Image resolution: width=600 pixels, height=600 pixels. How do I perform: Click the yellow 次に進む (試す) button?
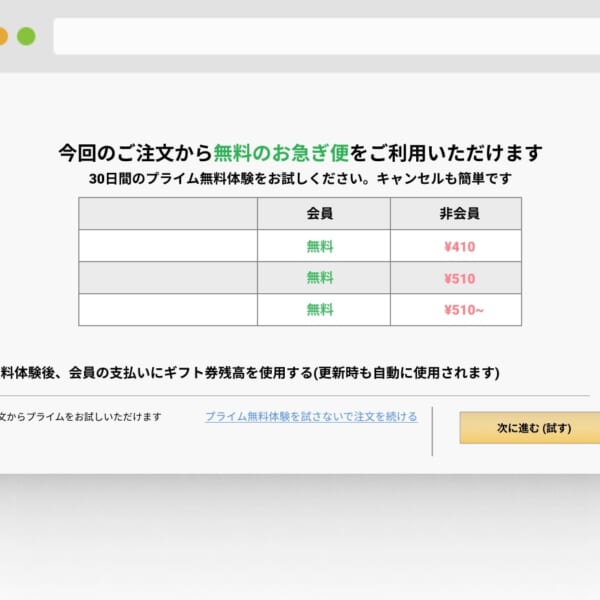point(532,427)
